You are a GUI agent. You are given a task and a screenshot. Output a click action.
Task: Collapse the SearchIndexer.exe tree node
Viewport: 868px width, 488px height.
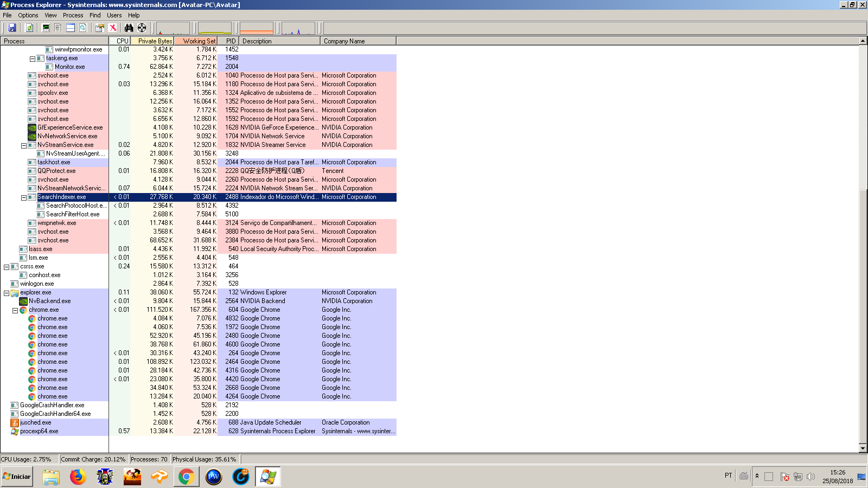[24, 197]
